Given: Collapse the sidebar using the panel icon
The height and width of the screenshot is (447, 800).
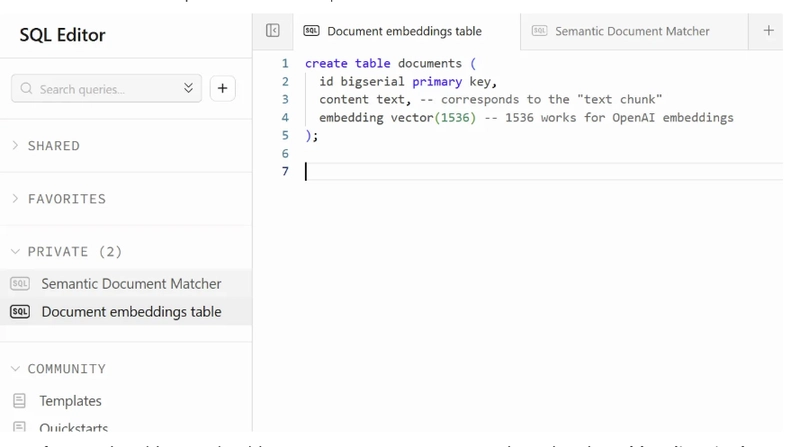Looking at the screenshot, I should point(273,31).
